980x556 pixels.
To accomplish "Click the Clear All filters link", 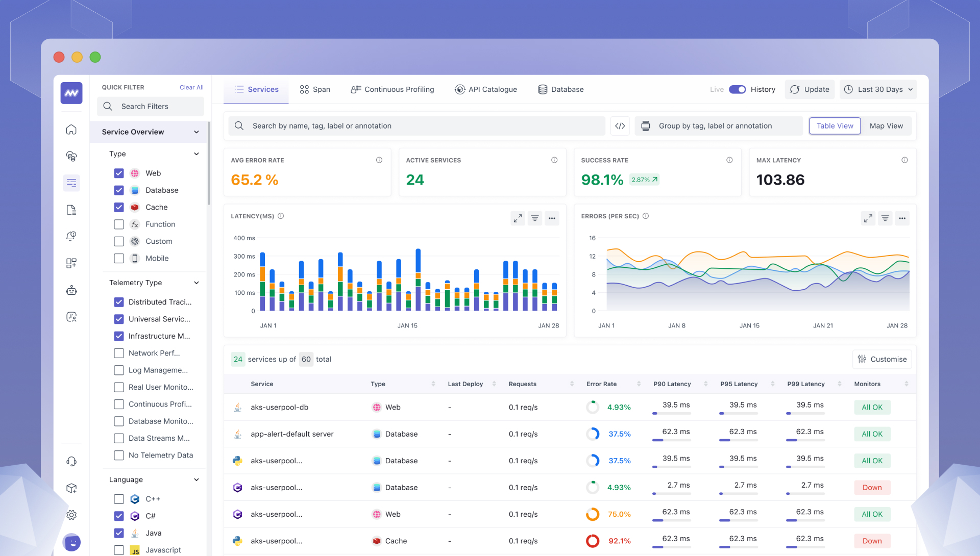I will pyautogui.click(x=191, y=87).
